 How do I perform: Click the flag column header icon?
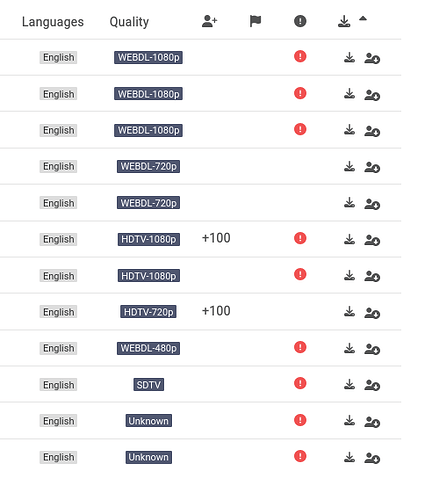[x=255, y=21]
